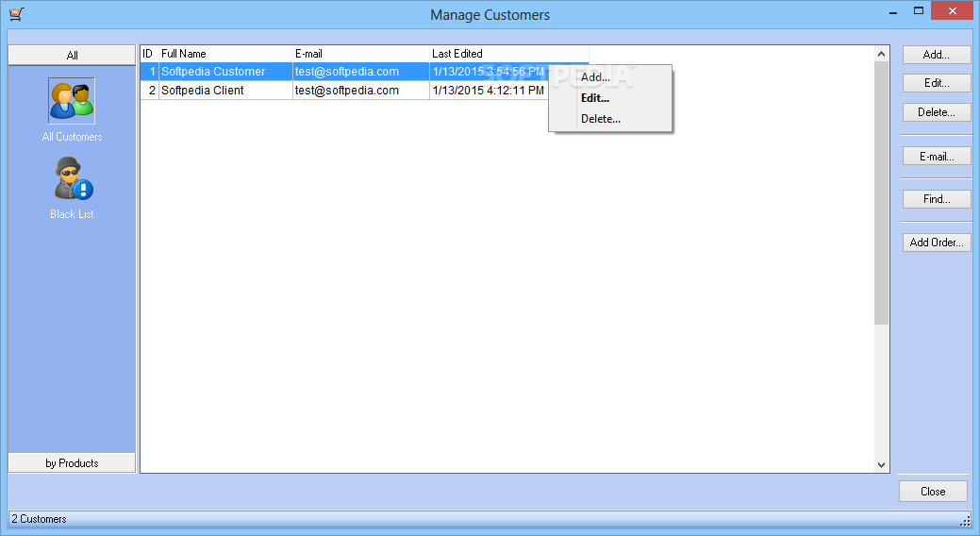
Task: Select the All Customers icon
Action: (72, 101)
